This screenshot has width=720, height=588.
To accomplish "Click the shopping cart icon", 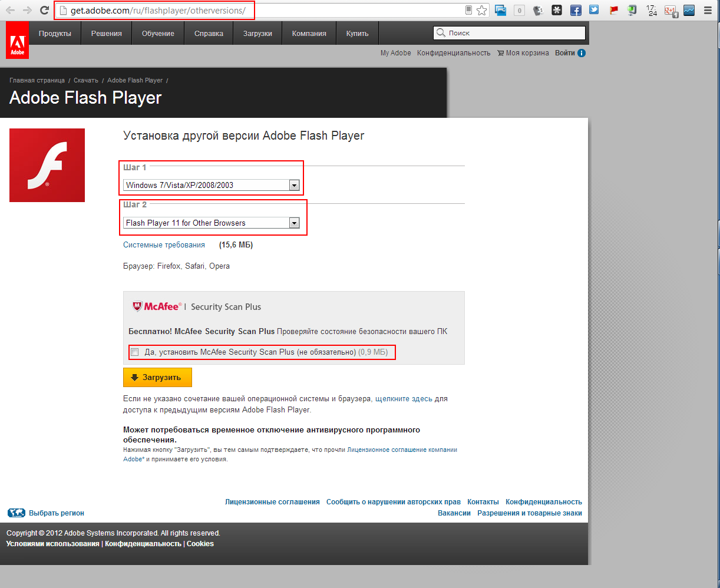I will [x=500, y=53].
